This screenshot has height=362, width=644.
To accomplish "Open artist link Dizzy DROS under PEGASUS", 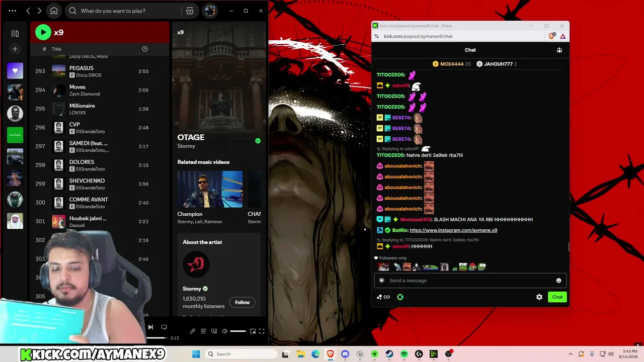I will click(89, 75).
